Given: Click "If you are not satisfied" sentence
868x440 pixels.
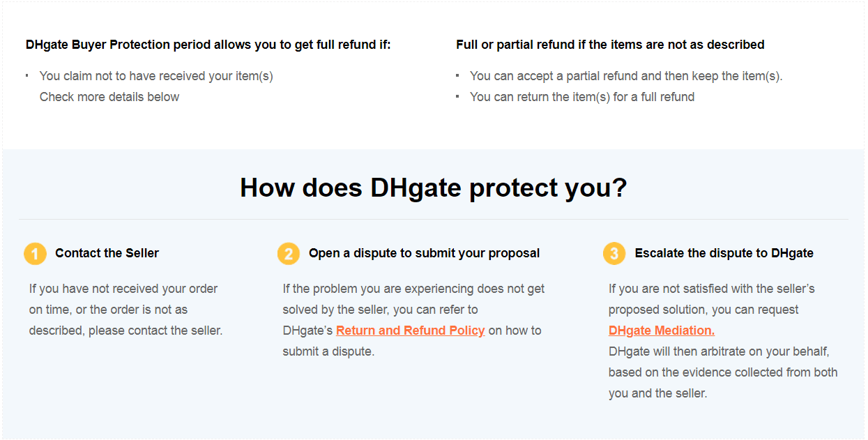Looking at the screenshot, I should [x=711, y=289].
